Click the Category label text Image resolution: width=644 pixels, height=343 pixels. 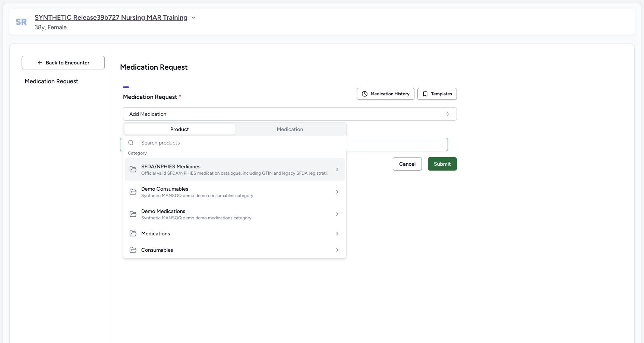coord(137,153)
